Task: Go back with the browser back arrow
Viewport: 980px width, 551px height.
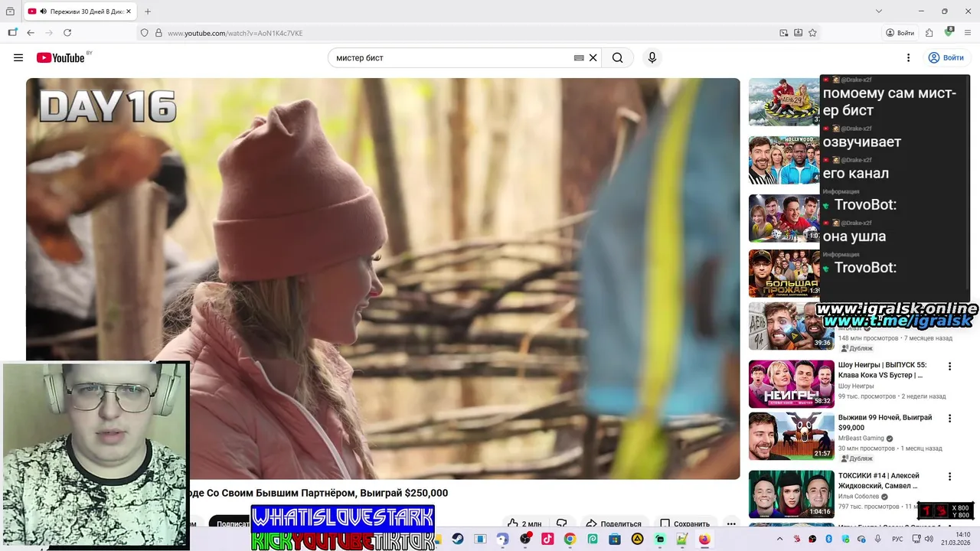Action: (31, 33)
